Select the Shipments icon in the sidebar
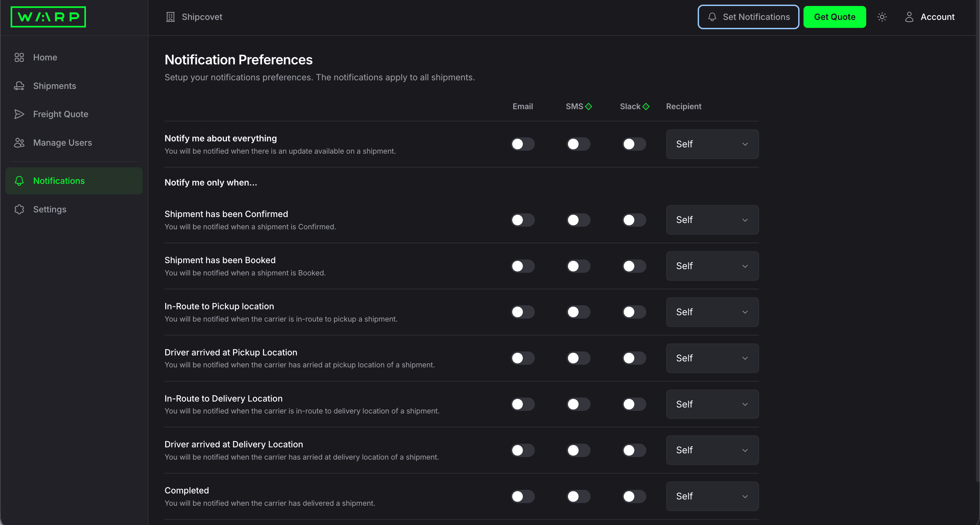 coord(19,86)
